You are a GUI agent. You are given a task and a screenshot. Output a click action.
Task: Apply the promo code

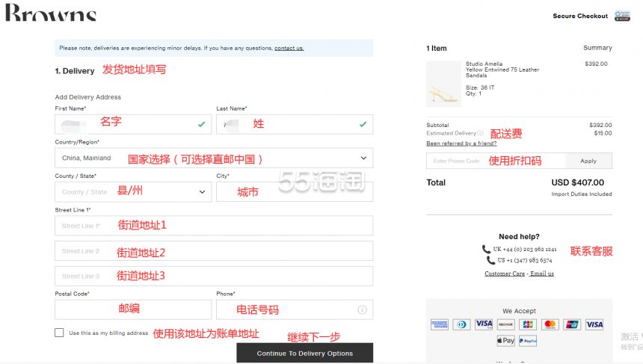click(588, 161)
